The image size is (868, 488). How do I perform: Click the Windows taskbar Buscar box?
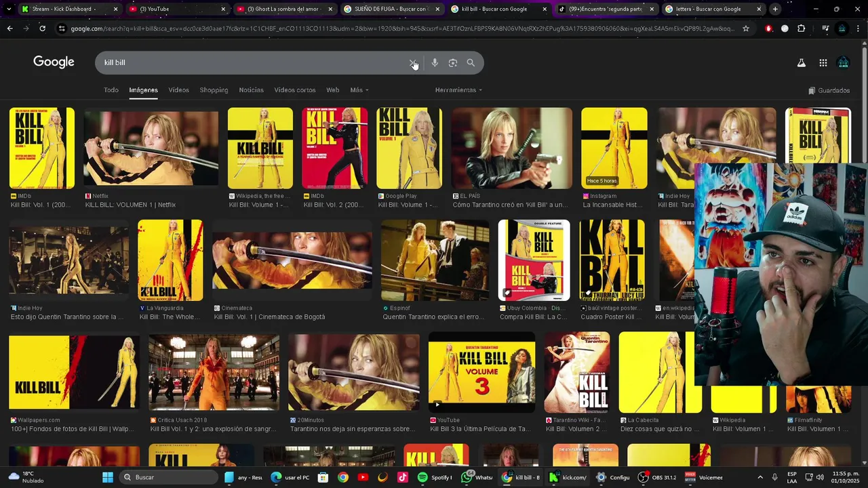[x=170, y=477]
